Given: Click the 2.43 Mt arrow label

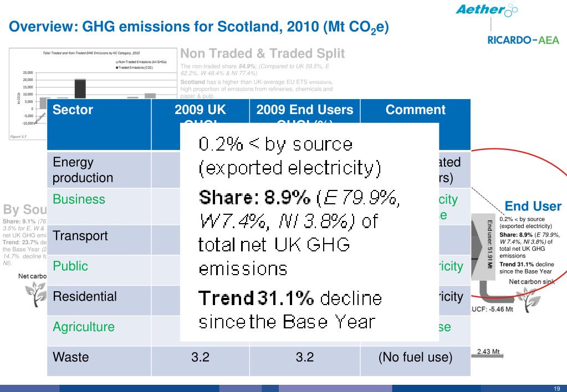Looking at the screenshot, I should tap(488, 352).
